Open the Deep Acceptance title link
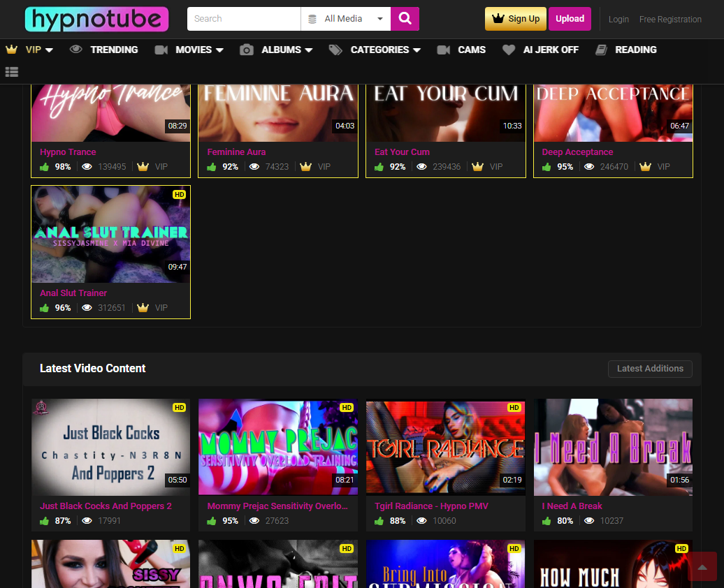 577,152
